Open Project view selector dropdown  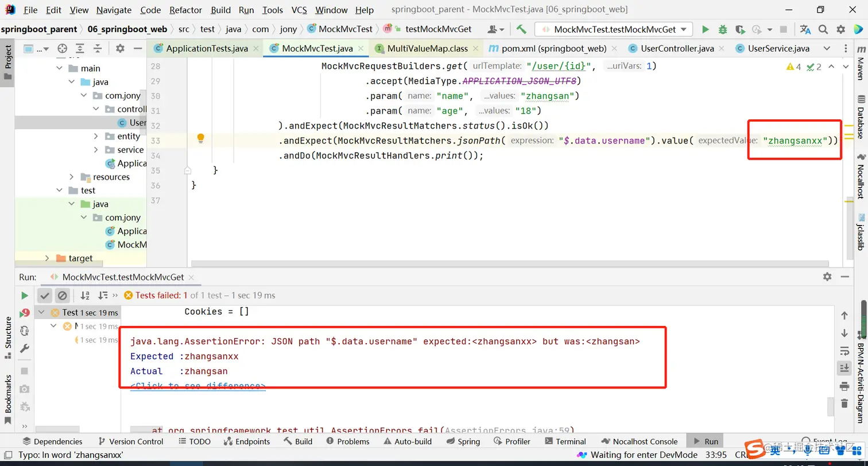pyautogui.click(x=36, y=49)
